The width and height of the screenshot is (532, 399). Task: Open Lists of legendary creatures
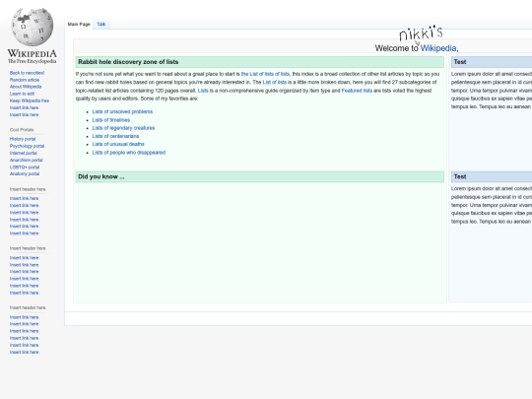(x=123, y=128)
